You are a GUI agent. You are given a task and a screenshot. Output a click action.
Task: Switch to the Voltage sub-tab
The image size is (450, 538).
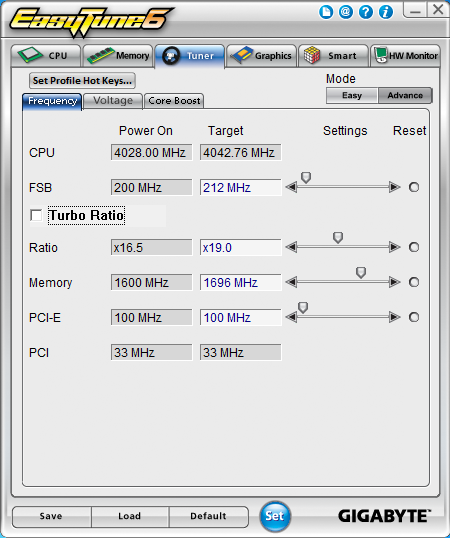[113, 101]
